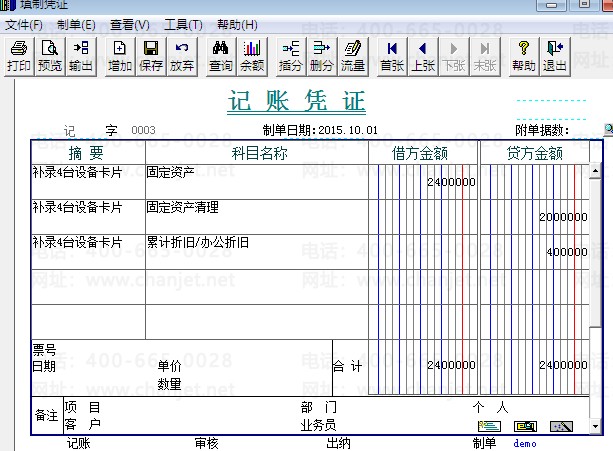The width and height of the screenshot is (613, 451).
Task: Delete an entry line with 删分
Action: tap(322, 56)
